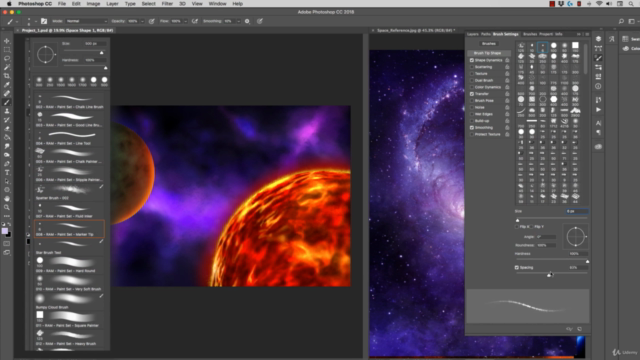The image size is (640, 360).
Task: Toggle the Spacing checkbox
Action: 517,267
